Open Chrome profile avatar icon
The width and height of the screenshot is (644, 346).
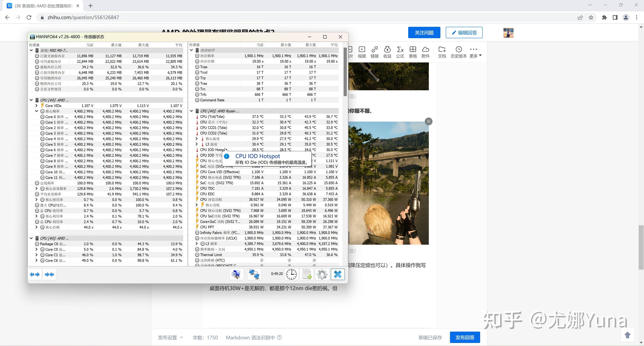[626, 17]
